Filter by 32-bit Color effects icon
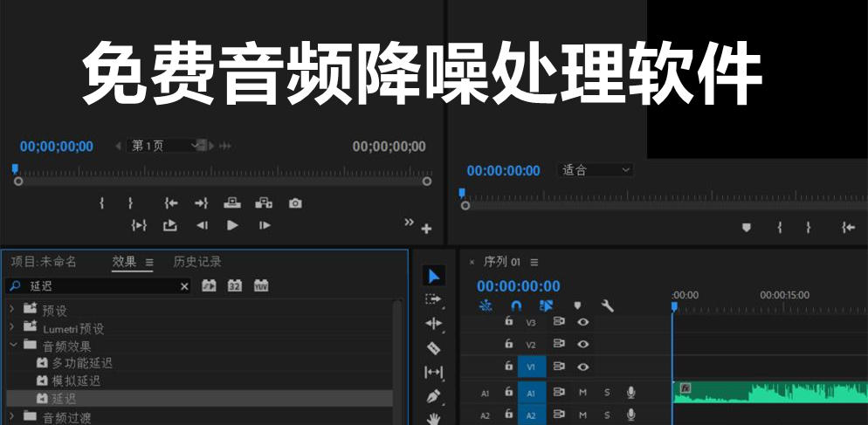The height and width of the screenshot is (425, 868). point(235,285)
